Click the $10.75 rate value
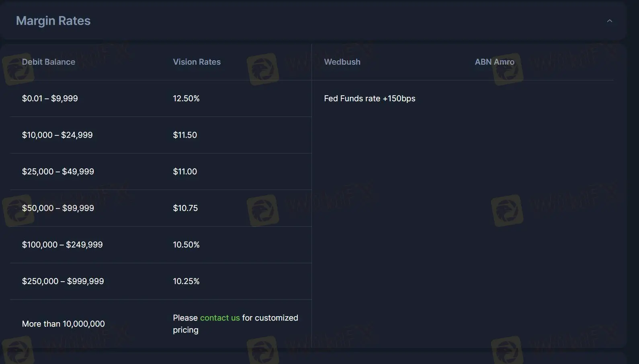Viewport: 639px width, 364px height. pyautogui.click(x=185, y=208)
